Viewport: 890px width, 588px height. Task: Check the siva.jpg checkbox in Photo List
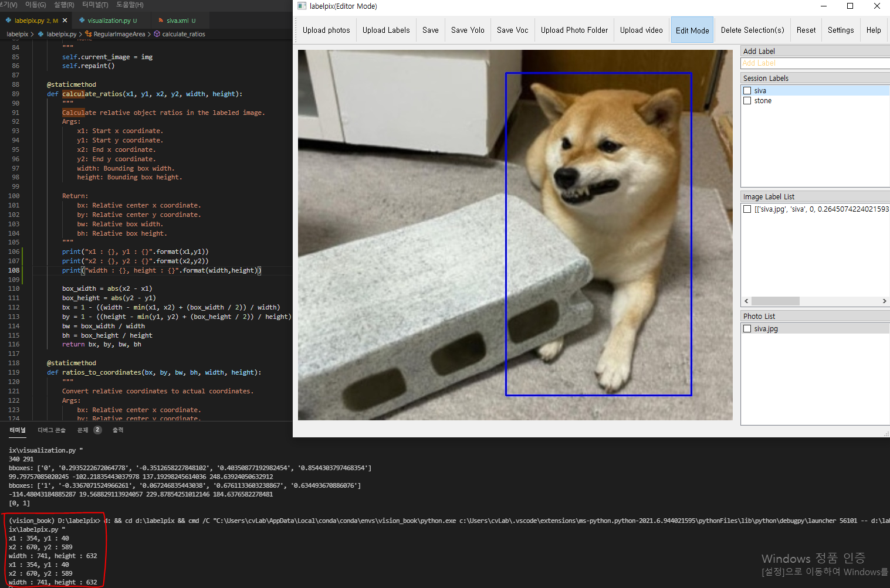747,329
